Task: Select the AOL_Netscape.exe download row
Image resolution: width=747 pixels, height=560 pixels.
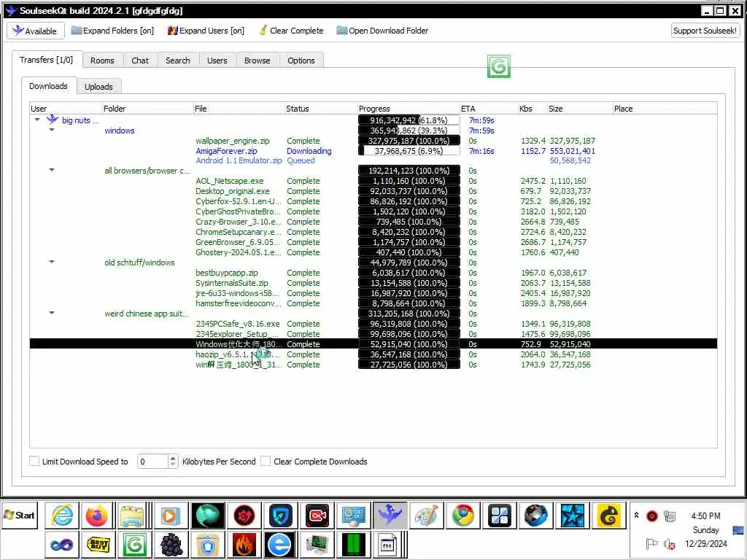Action: 373,181
